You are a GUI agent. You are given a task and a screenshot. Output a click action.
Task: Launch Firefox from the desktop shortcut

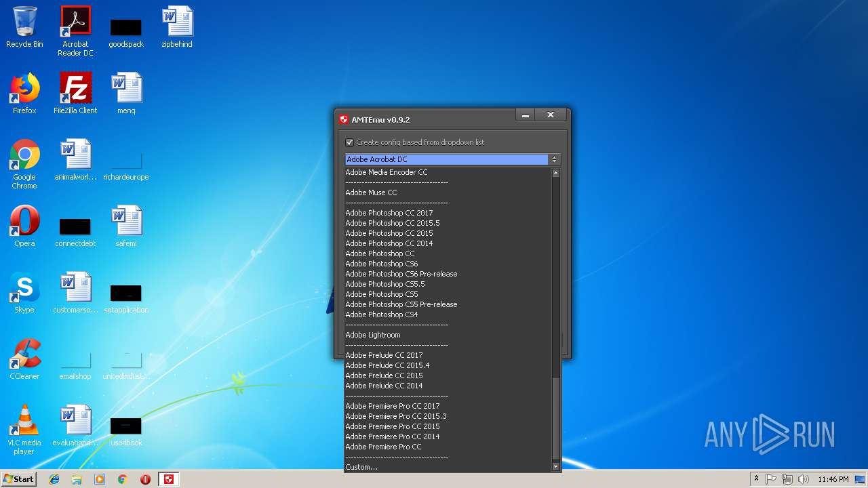24,94
